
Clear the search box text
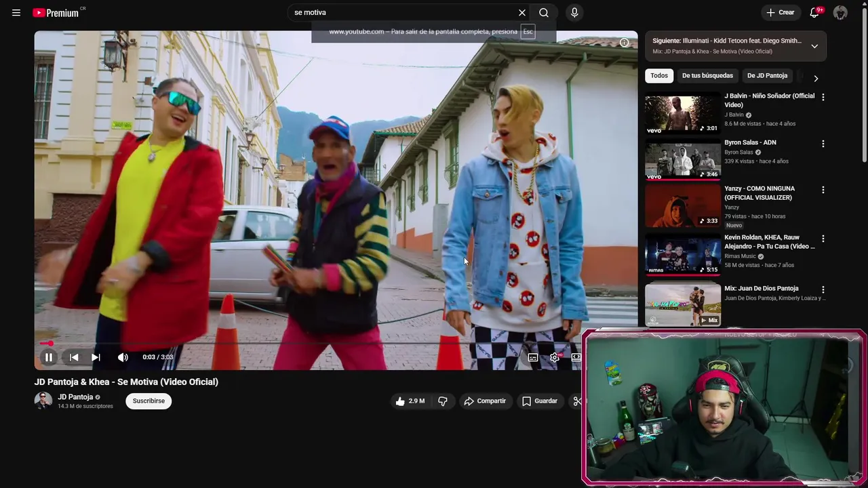[522, 13]
